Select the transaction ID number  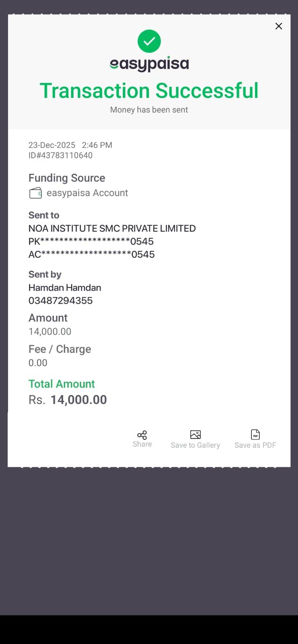60,155
